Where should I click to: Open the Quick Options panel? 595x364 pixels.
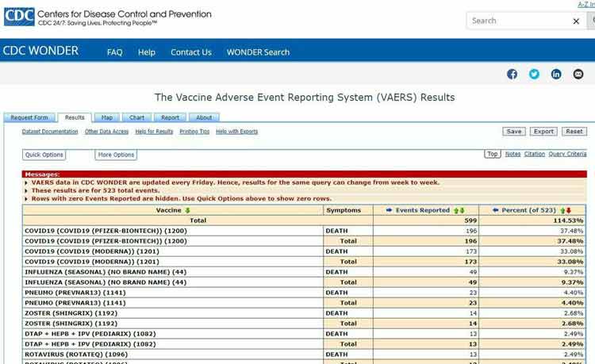coord(44,155)
